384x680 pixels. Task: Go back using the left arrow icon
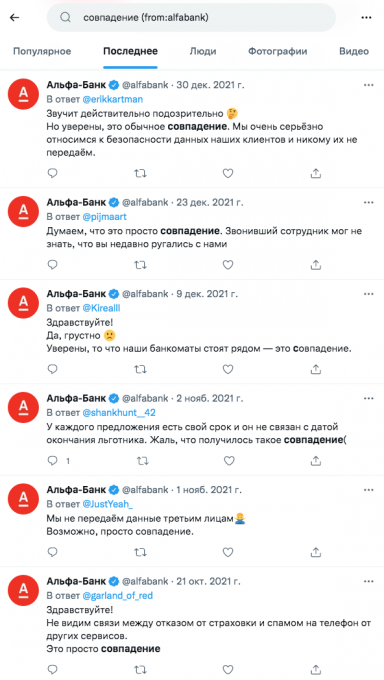point(15,17)
